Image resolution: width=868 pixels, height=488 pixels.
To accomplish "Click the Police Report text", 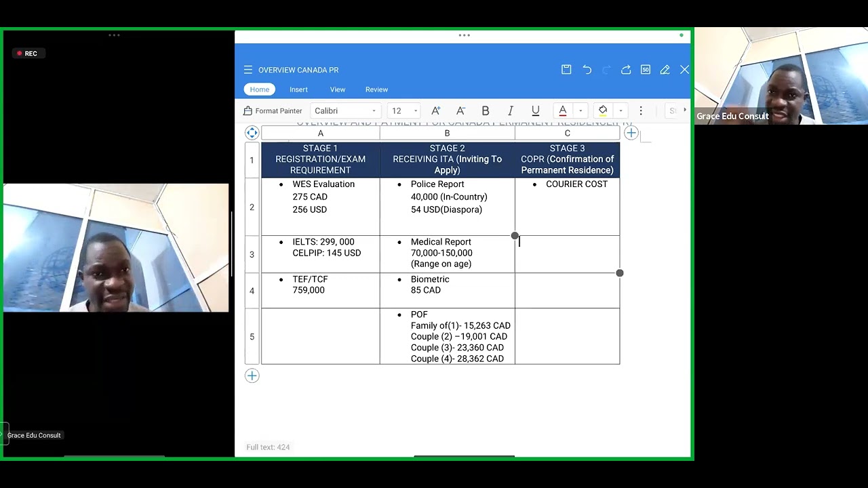I will point(437,184).
